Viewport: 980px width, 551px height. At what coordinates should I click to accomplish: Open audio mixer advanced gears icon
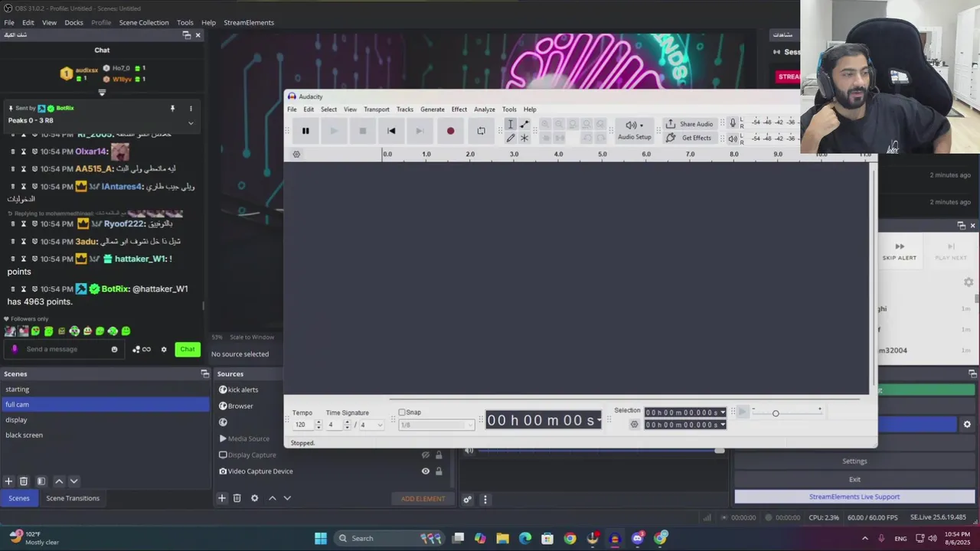pyautogui.click(x=467, y=500)
